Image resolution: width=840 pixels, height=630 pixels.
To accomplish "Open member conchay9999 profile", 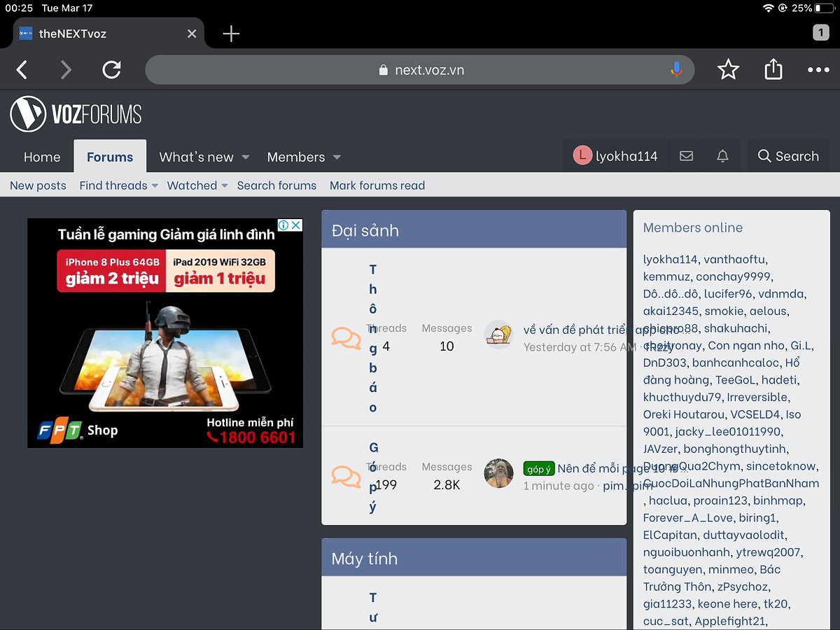I will tap(733, 276).
